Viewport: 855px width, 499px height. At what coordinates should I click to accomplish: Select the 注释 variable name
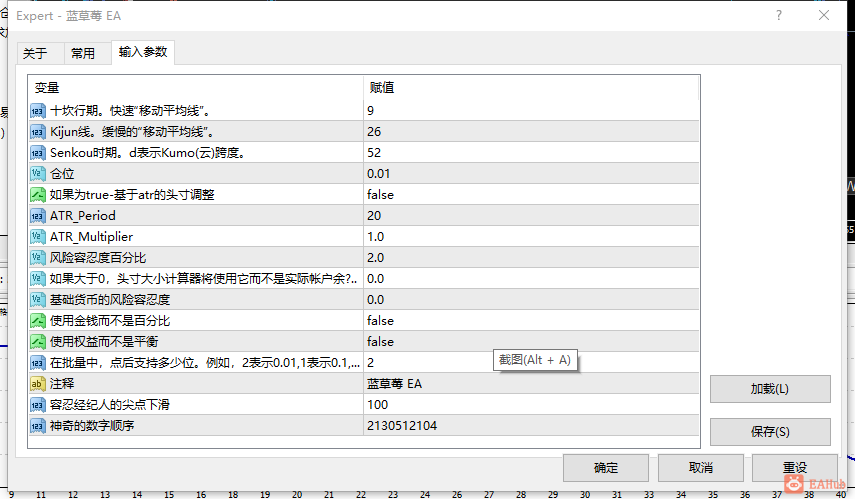click(62, 384)
